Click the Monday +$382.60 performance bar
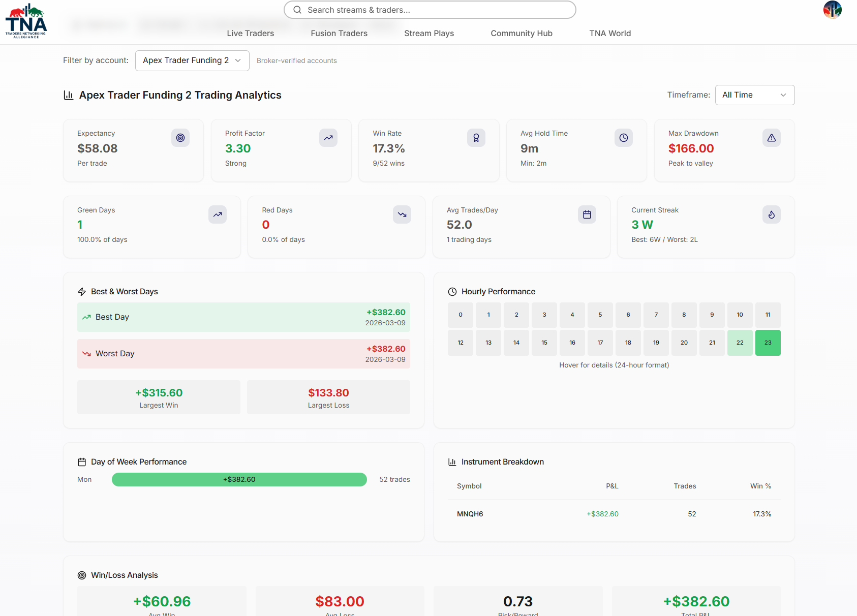Screen dimensions: 857x616 (x=239, y=480)
